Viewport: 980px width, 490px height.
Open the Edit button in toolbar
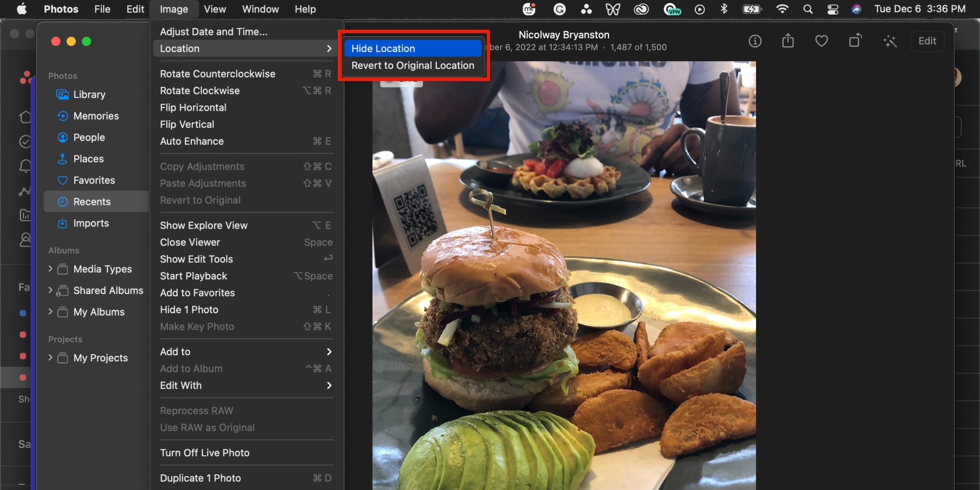point(927,41)
